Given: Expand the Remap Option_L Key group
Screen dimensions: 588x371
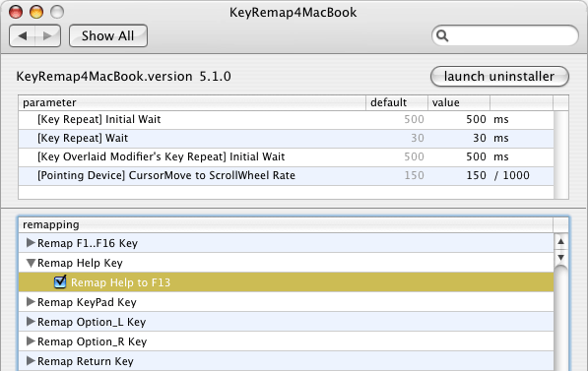Looking at the screenshot, I should pos(31,322).
